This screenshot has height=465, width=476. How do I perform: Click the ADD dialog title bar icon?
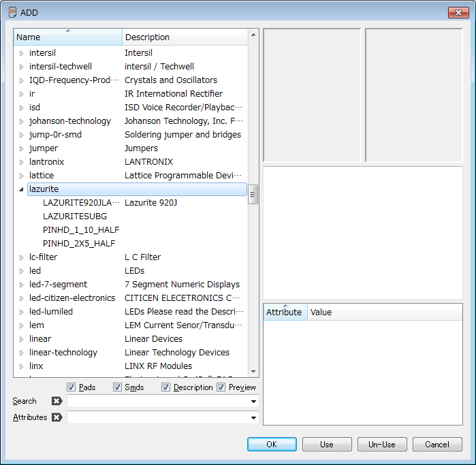pyautogui.click(x=12, y=12)
